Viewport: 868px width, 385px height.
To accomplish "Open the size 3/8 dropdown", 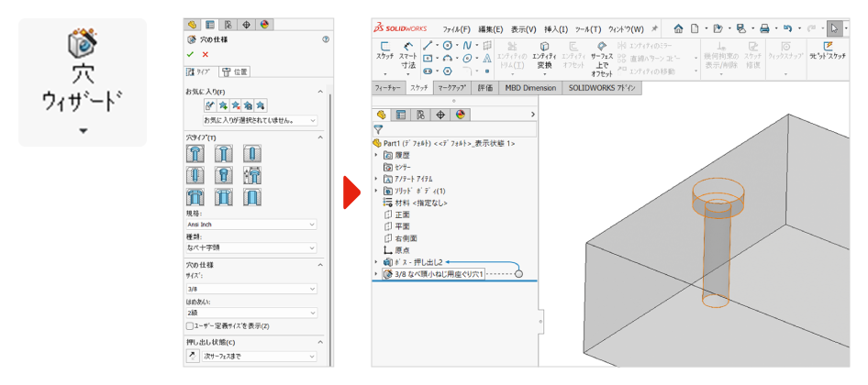I will (x=251, y=289).
